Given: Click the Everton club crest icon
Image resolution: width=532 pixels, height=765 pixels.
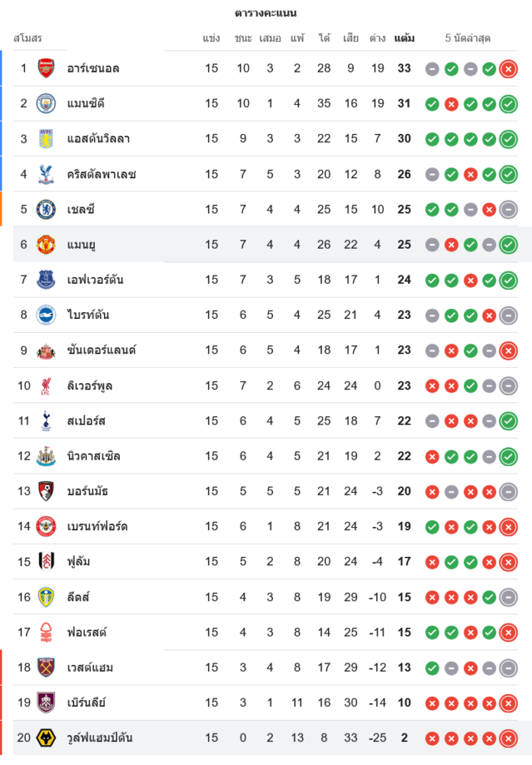Looking at the screenshot, I should click(x=46, y=280).
